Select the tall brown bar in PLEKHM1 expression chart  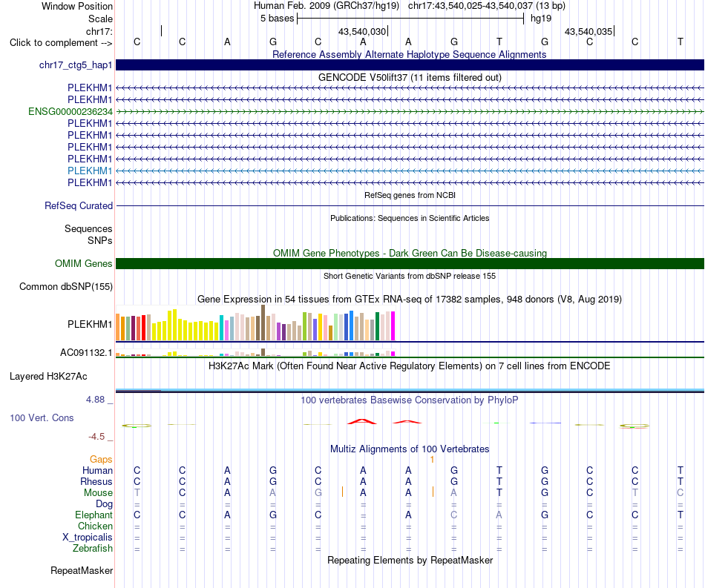coord(263,323)
